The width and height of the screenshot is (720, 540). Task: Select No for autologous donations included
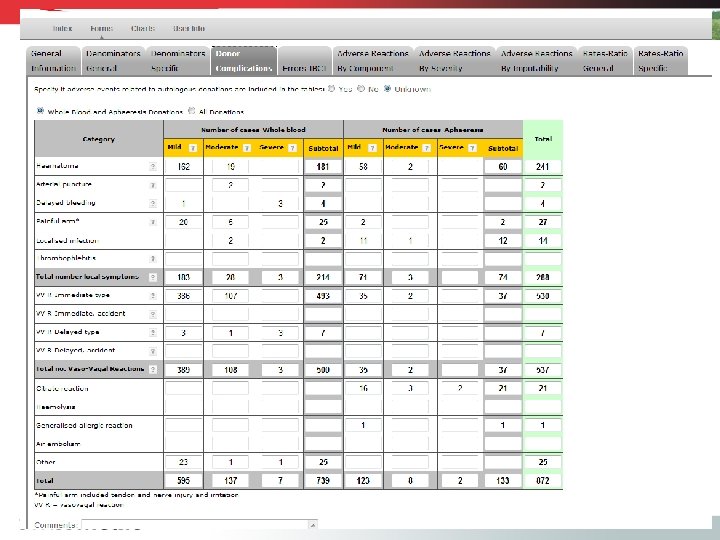361,89
